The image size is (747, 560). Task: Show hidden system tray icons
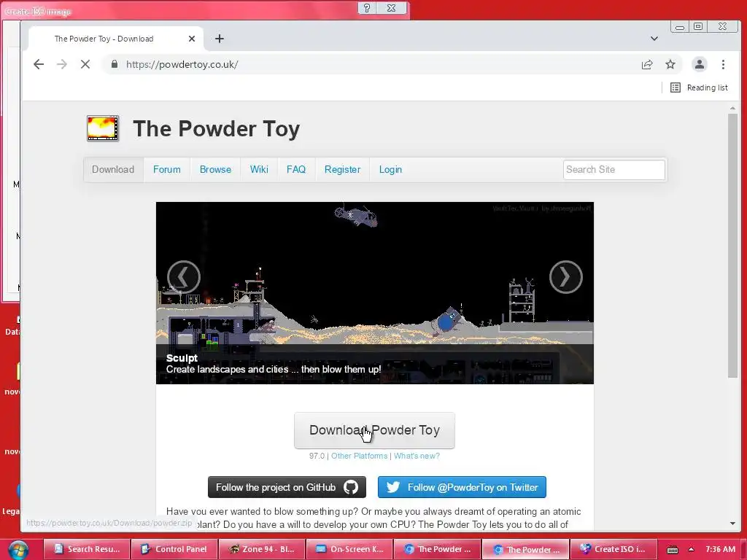[691, 550]
